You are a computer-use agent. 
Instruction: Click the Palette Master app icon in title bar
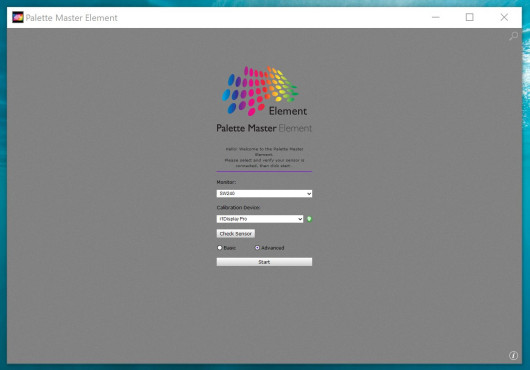(18, 17)
